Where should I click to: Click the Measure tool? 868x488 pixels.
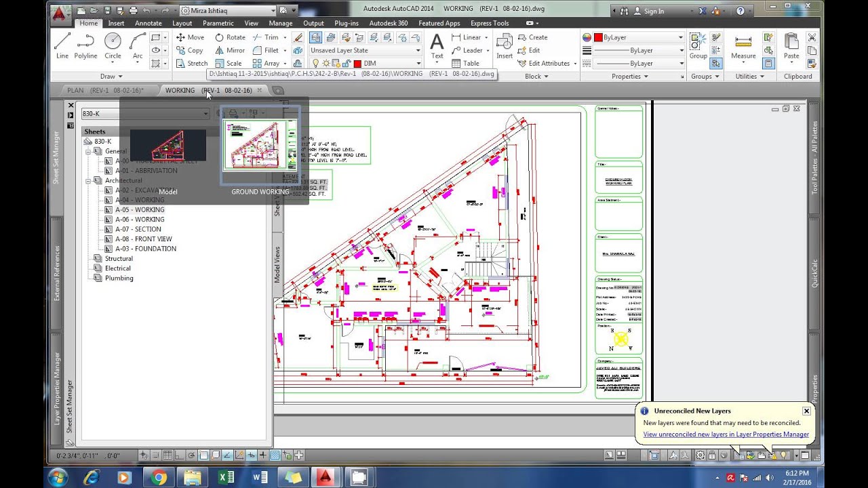(743, 46)
